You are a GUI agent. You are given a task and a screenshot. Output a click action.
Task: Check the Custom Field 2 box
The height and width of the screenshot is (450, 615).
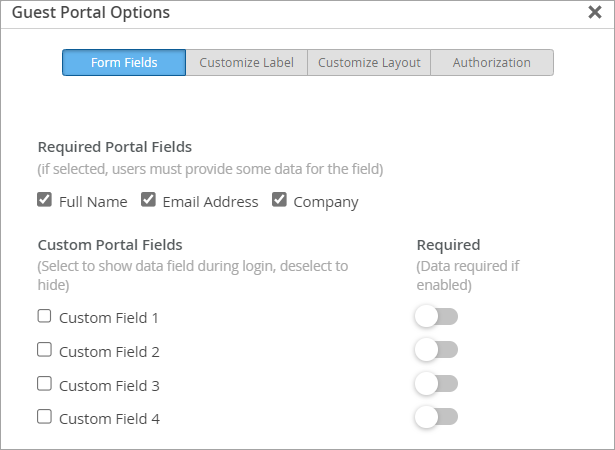pos(45,350)
